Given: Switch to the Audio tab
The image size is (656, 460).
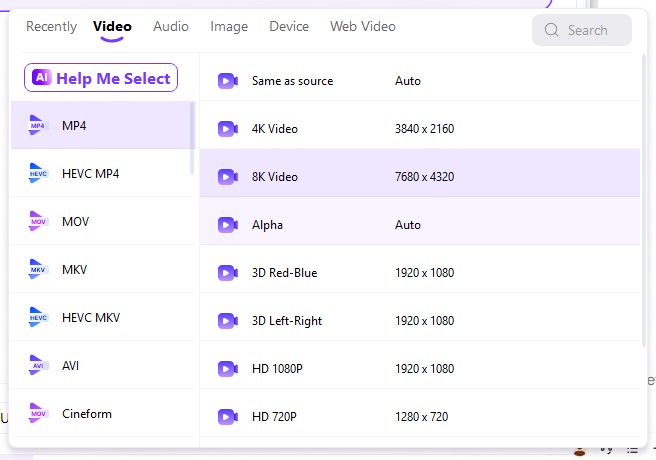Looking at the screenshot, I should pyautogui.click(x=171, y=26).
